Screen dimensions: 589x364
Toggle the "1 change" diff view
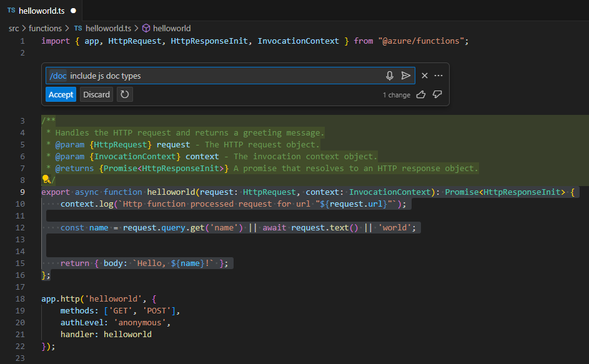[x=397, y=95]
